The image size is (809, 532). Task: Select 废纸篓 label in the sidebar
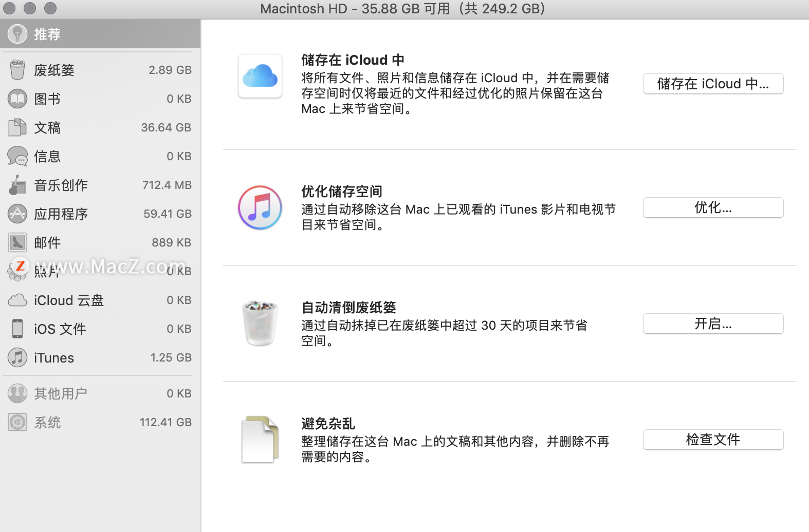click(54, 70)
